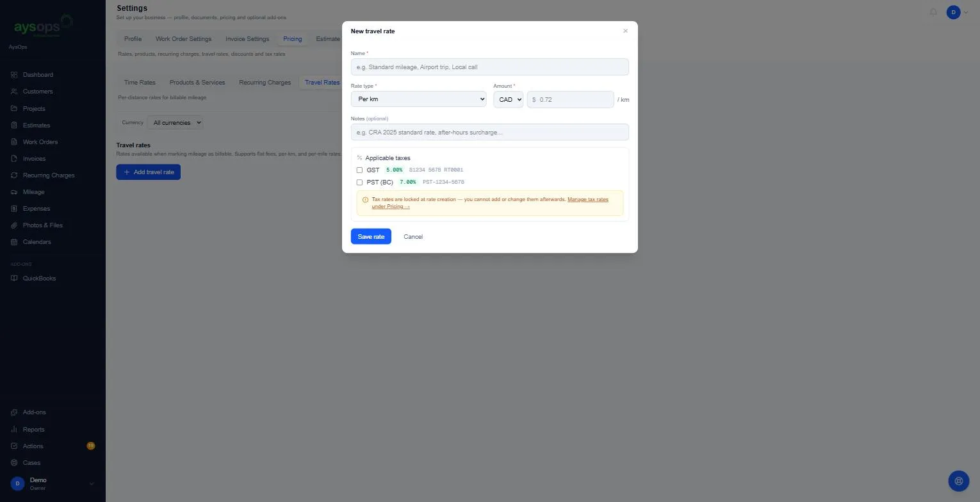Click the QuickBooks book icon
This screenshot has width=980, height=502.
pos(14,279)
